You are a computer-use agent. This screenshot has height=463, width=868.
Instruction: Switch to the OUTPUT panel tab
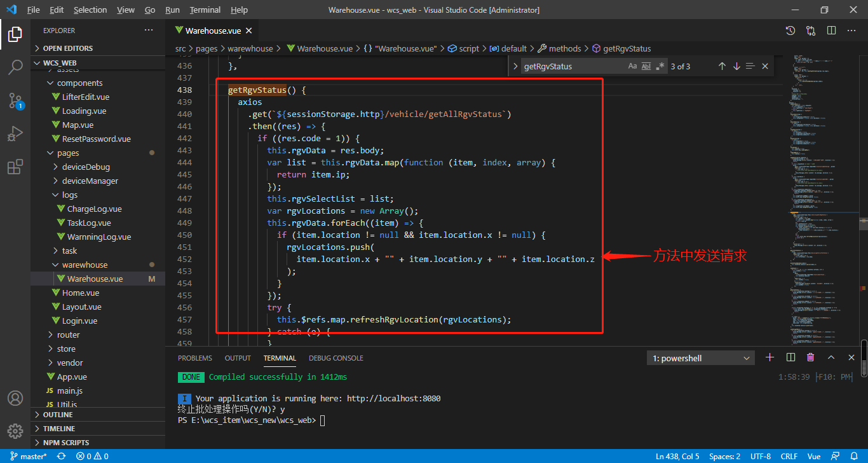pos(238,358)
